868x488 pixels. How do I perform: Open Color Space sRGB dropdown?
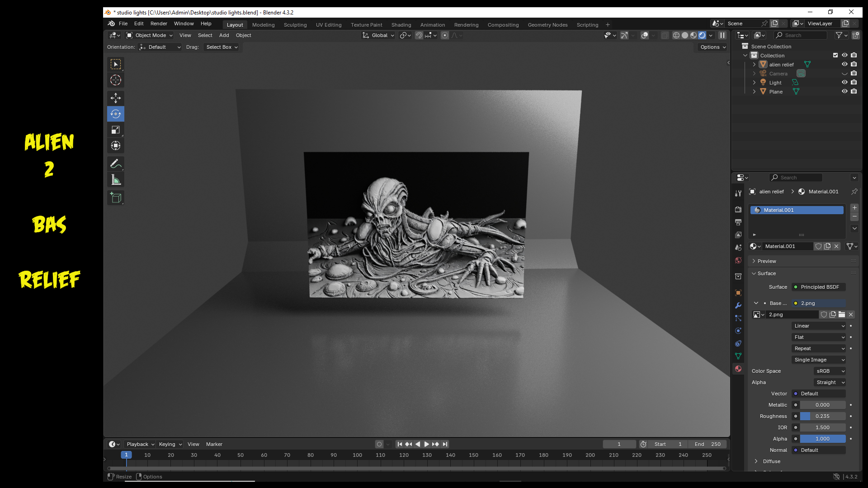[x=830, y=371]
